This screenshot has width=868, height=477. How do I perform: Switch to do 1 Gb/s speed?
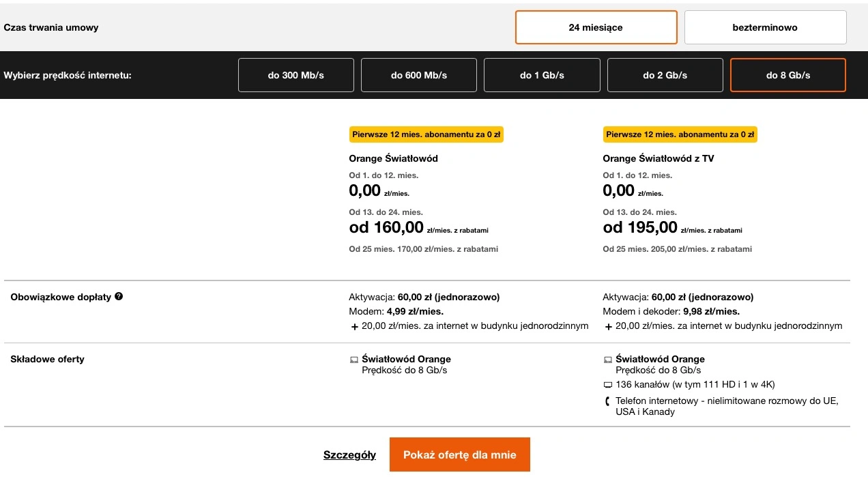coord(542,75)
